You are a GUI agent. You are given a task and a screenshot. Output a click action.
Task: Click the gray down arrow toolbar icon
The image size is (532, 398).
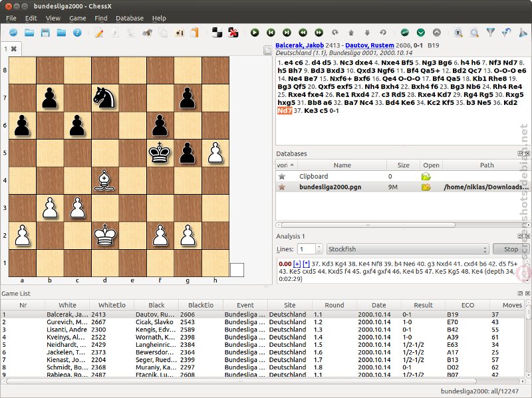click(367, 33)
